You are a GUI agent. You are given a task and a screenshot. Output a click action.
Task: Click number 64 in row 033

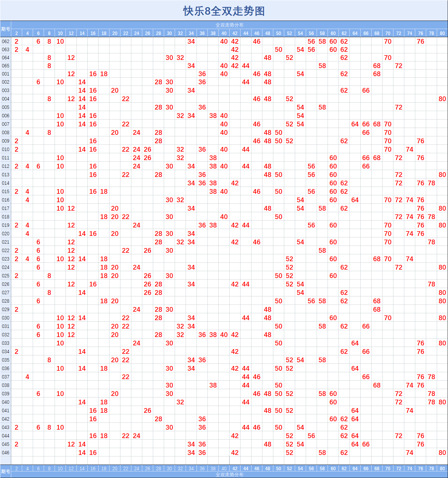coord(355,343)
